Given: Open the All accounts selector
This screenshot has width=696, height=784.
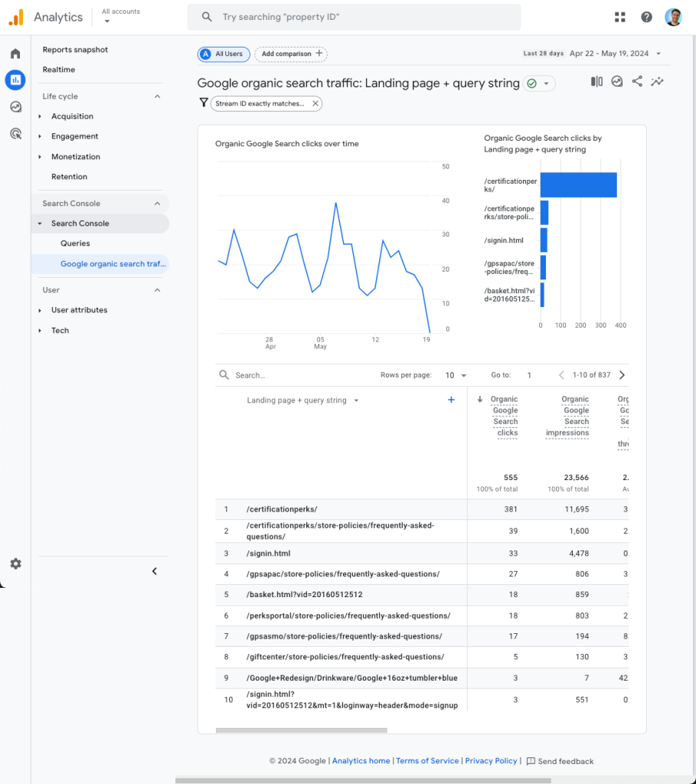Looking at the screenshot, I should (120, 16).
